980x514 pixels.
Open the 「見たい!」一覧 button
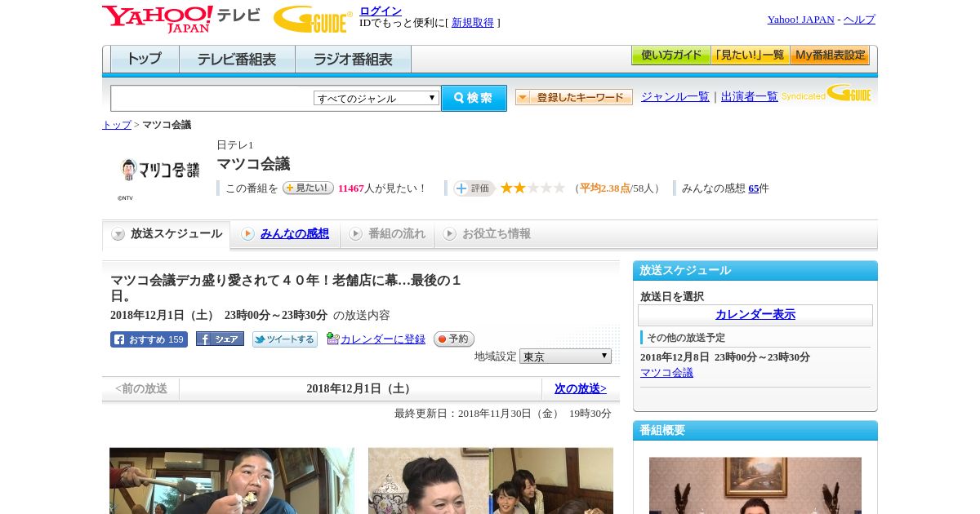point(750,55)
